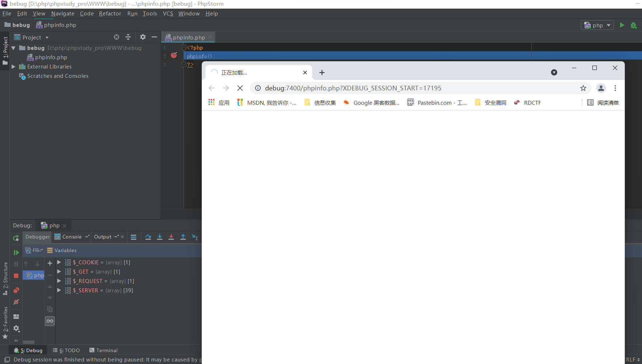Hide the Project panel with minus icon

pos(154,37)
